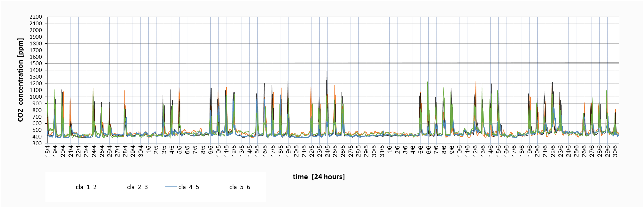
Task: Select the 'time [24 hours]' axis title
Action: point(319,177)
